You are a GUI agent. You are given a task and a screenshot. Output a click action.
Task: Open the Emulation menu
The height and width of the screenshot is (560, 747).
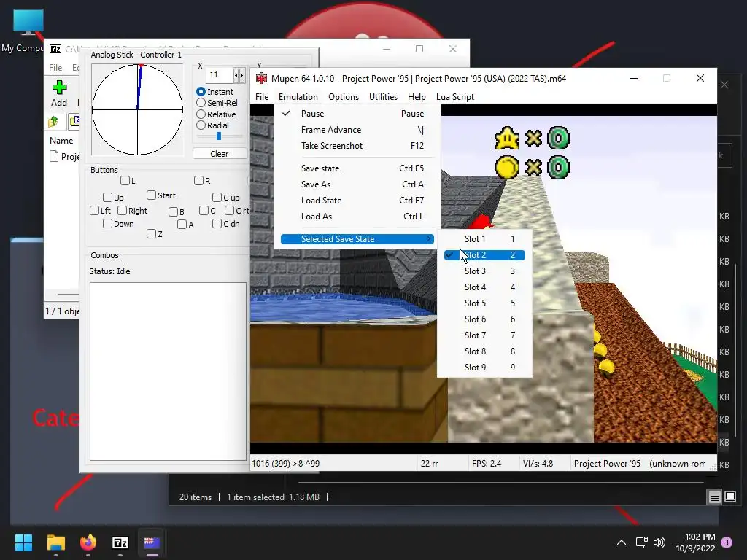(298, 97)
